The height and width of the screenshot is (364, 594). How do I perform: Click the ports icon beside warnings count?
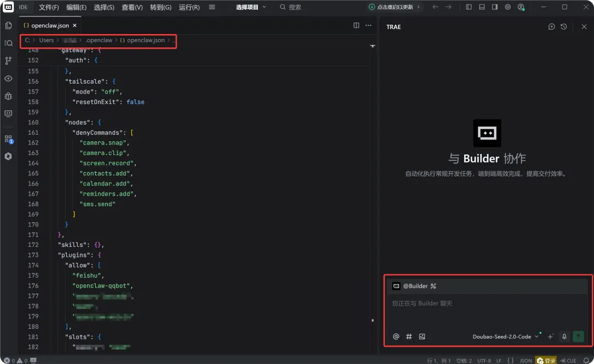[x=34, y=361]
